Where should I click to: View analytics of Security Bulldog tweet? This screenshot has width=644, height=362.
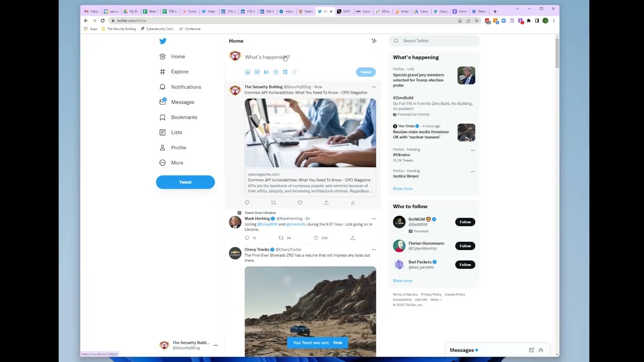[x=353, y=203]
